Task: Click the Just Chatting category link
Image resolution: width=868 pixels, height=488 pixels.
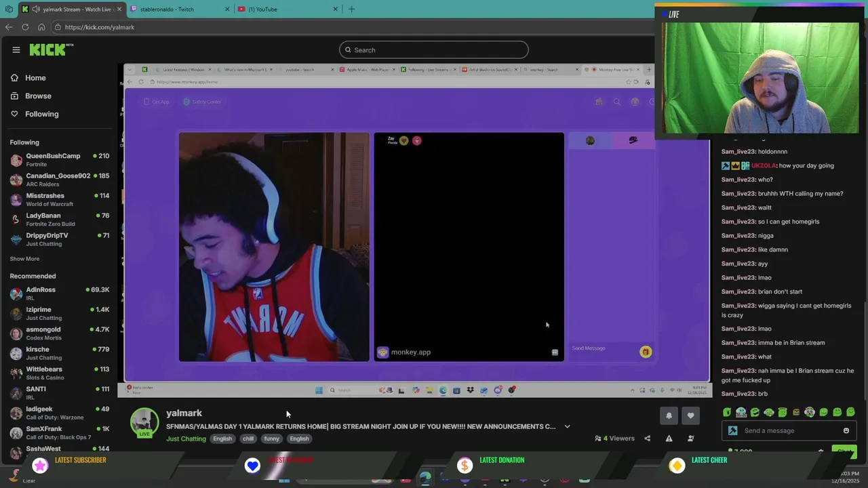Action: point(186,439)
